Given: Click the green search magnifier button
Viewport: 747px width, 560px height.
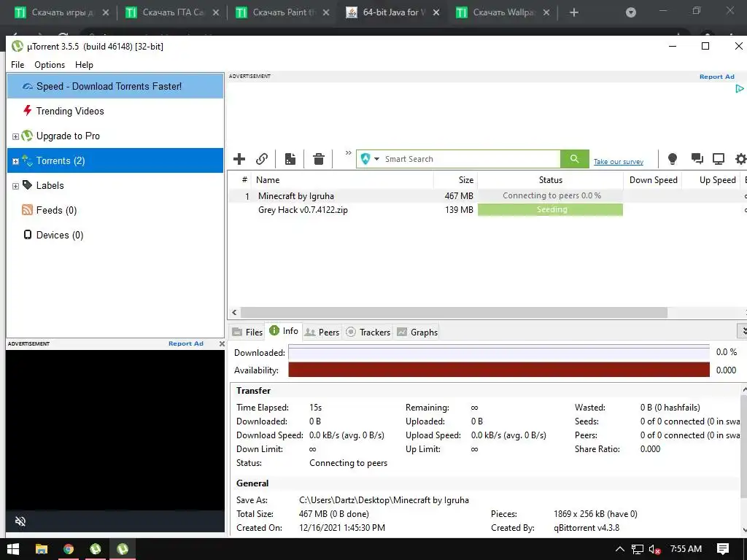Looking at the screenshot, I should [x=575, y=158].
